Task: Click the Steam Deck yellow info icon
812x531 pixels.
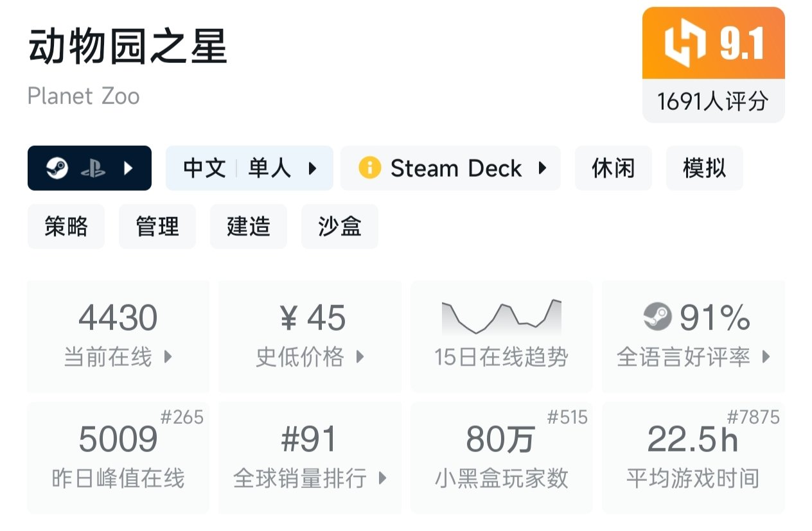Action: click(369, 168)
